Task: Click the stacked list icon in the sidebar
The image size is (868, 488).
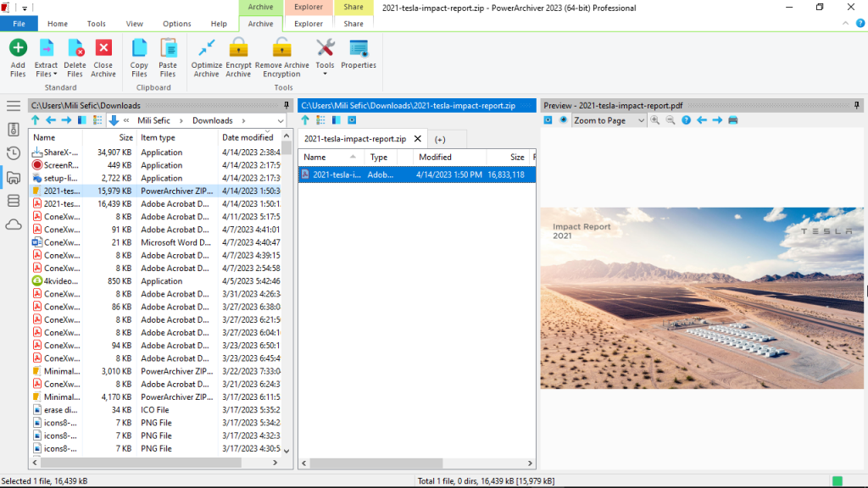Action: tap(14, 201)
